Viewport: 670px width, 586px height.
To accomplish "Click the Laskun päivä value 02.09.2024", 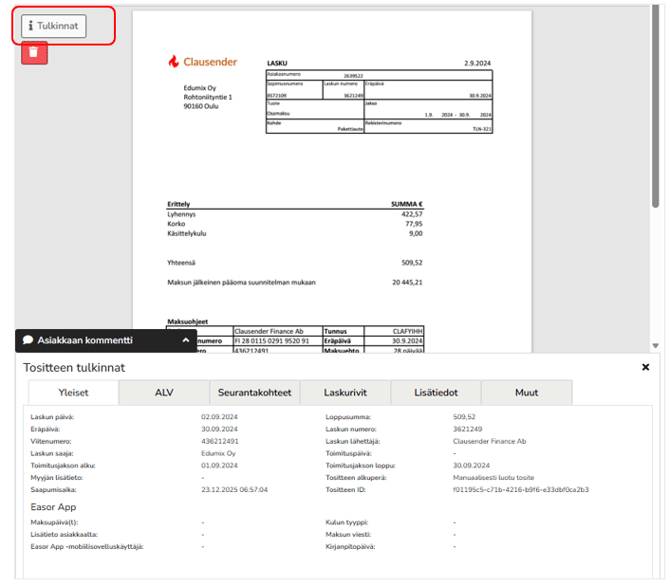I will (219, 417).
